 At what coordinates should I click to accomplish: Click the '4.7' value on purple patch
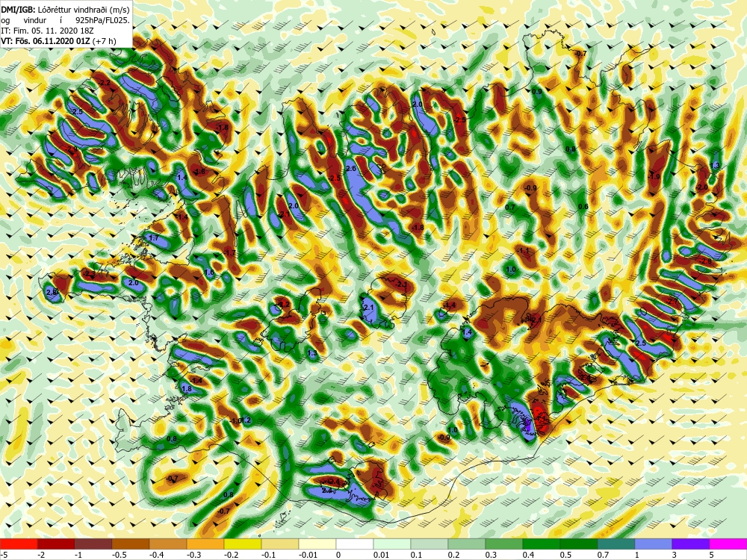tap(527, 423)
